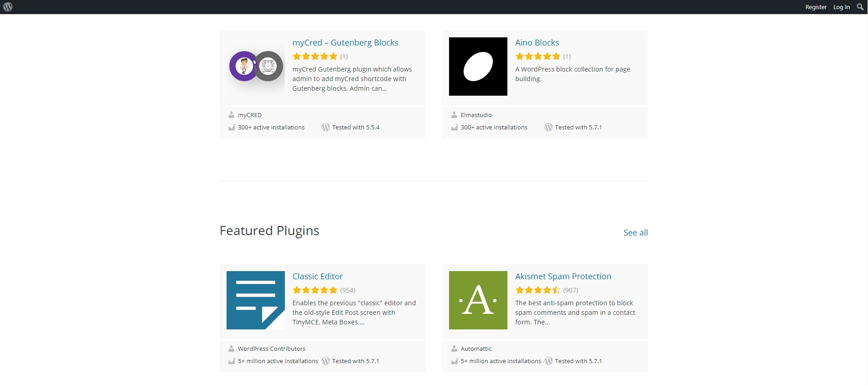Click the Classic Editor blue icon thumbnail
Image resolution: width=868 pixels, height=385 pixels.
(x=256, y=300)
